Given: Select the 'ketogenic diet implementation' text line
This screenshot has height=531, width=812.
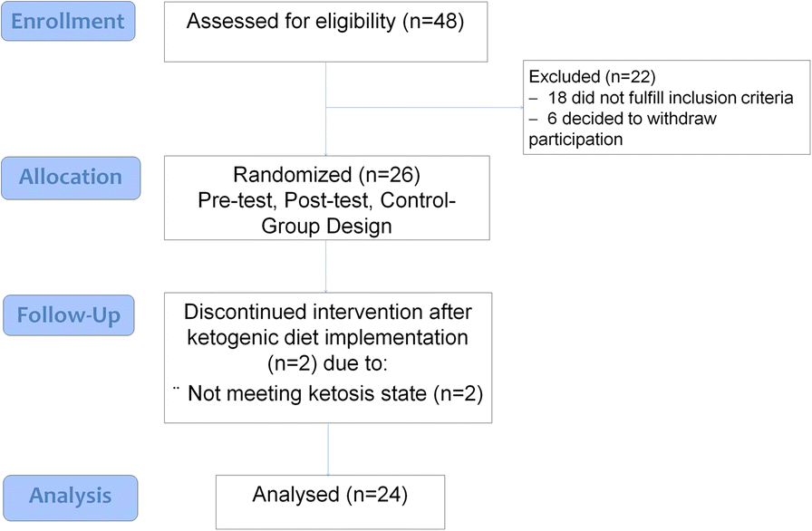Looking at the screenshot, I should click(327, 338).
